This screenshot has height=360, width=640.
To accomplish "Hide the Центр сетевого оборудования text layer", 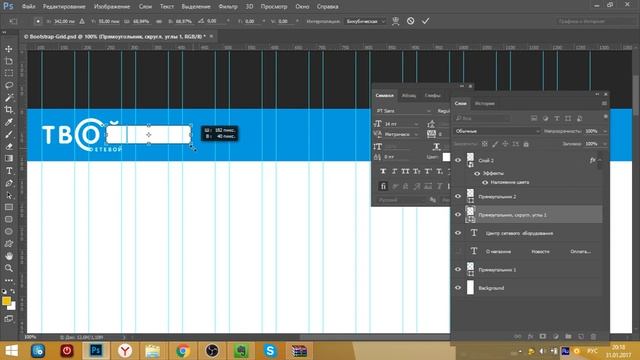I will pos(458,233).
